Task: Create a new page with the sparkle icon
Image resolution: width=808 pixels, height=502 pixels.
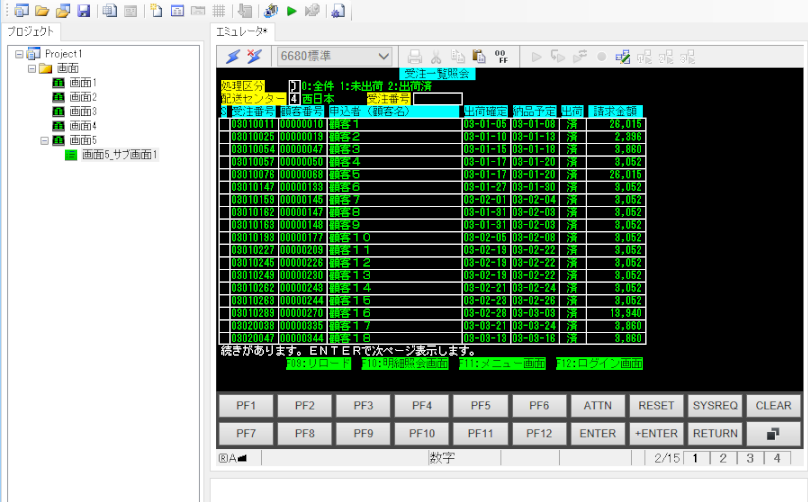Action: pos(156,10)
